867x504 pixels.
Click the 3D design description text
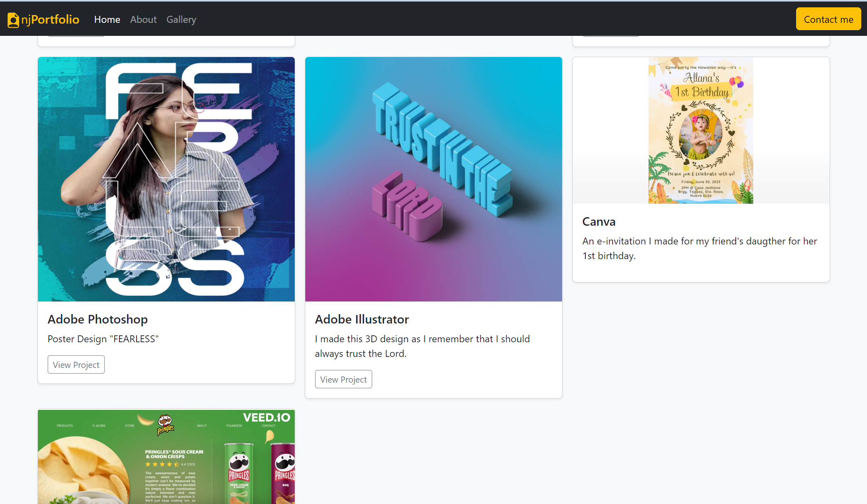[x=422, y=346]
